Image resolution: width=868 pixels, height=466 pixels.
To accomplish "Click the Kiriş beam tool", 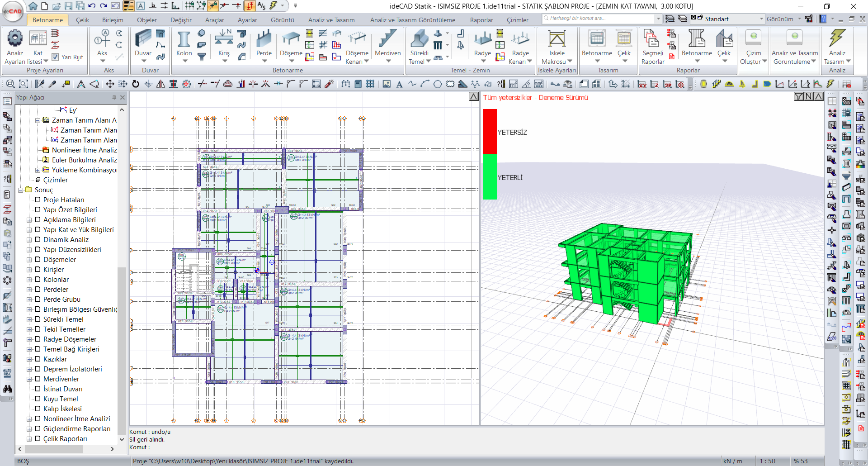I will point(224,47).
